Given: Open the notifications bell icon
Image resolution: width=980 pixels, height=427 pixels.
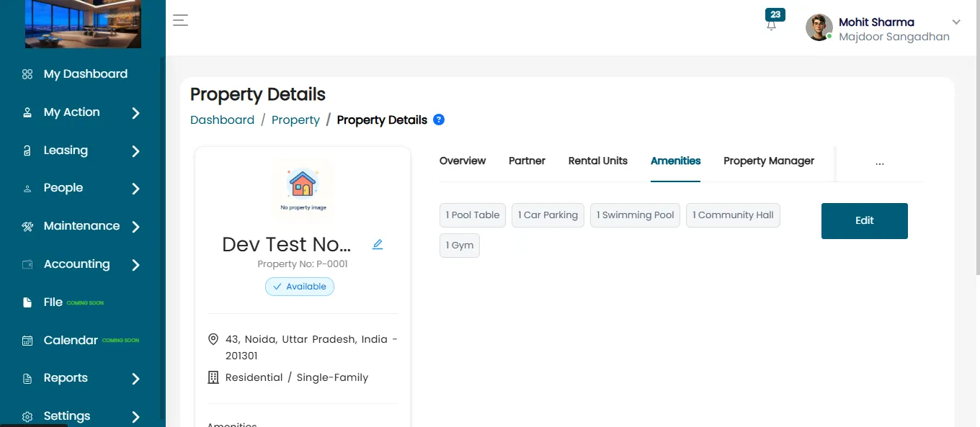Looking at the screenshot, I should (x=772, y=24).
